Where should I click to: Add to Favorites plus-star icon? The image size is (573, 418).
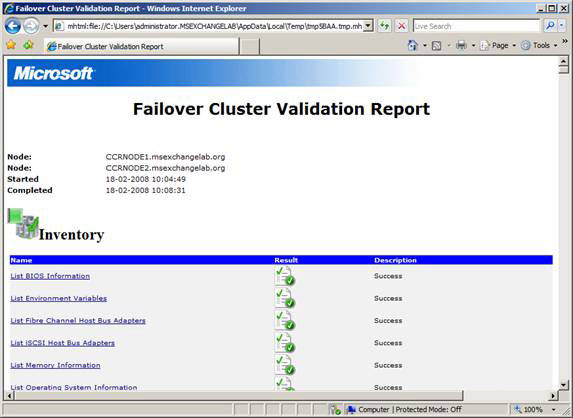[28, 45]
